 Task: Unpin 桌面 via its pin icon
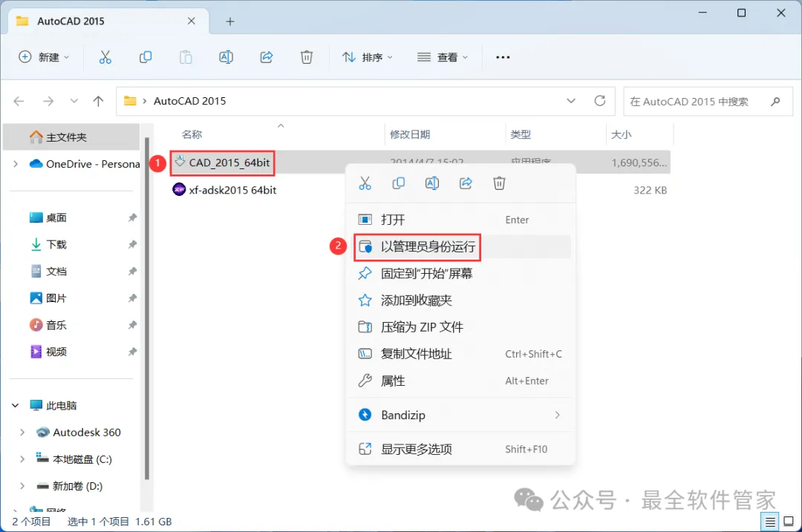(x=132, y=217)
